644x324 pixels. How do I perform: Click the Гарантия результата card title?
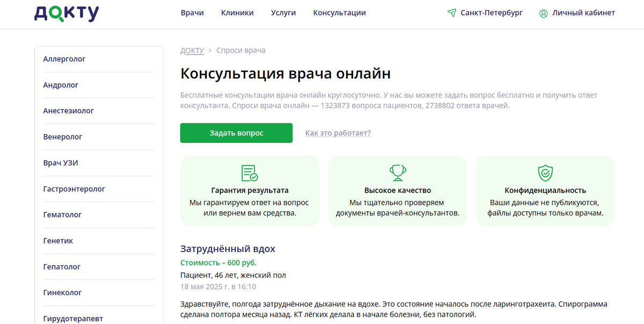[x=250, y=190]
